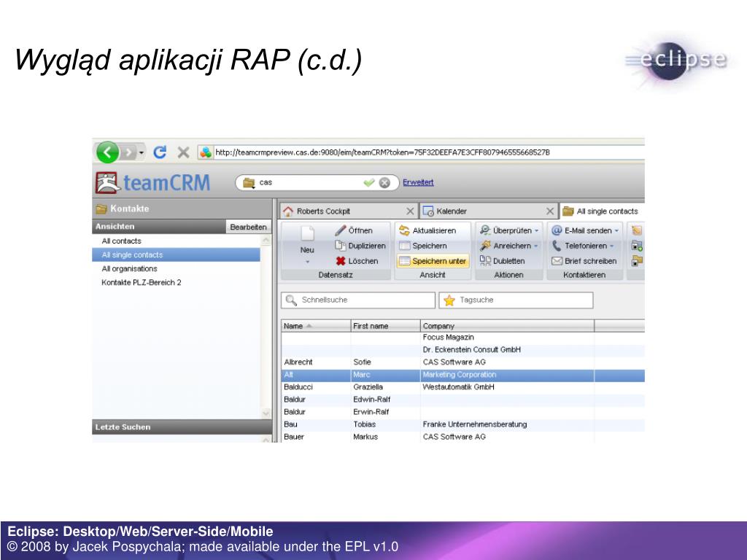Click the site icon beside the URL
This screenshot has height=560, width=747.
pos(205,152)
